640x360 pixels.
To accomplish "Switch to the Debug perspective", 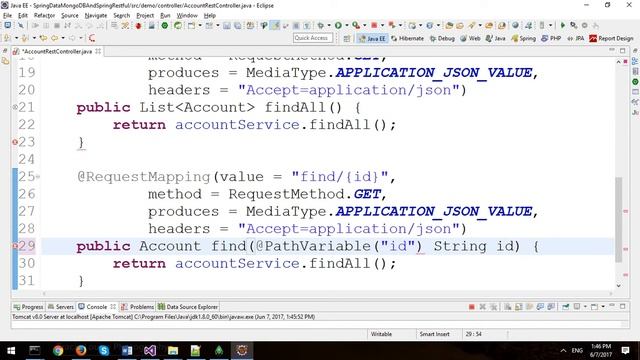I will pos(442,38).
